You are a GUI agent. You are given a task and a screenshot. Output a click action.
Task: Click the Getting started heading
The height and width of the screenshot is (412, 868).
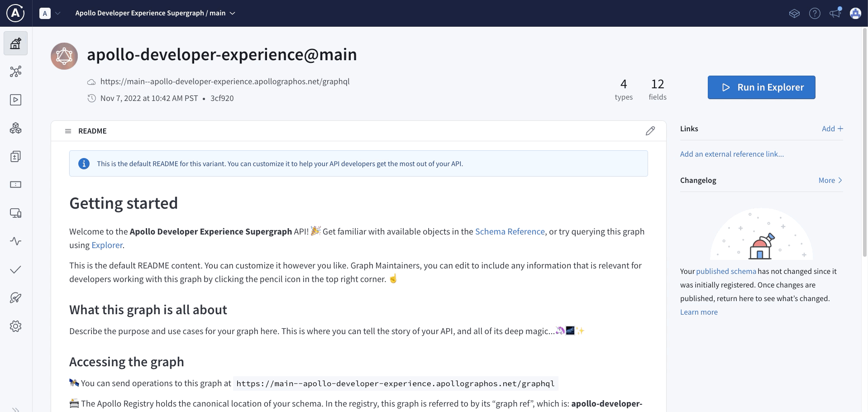(124, 203)
